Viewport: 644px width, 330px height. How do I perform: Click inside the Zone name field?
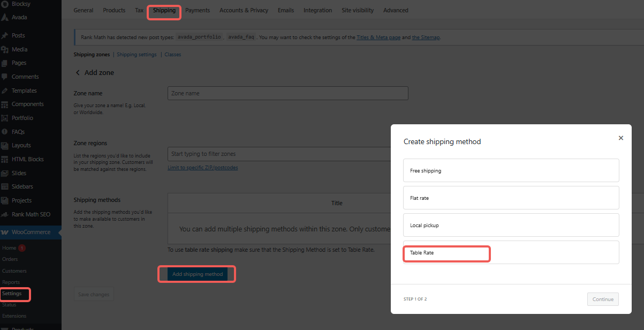(x=287, y=93)
